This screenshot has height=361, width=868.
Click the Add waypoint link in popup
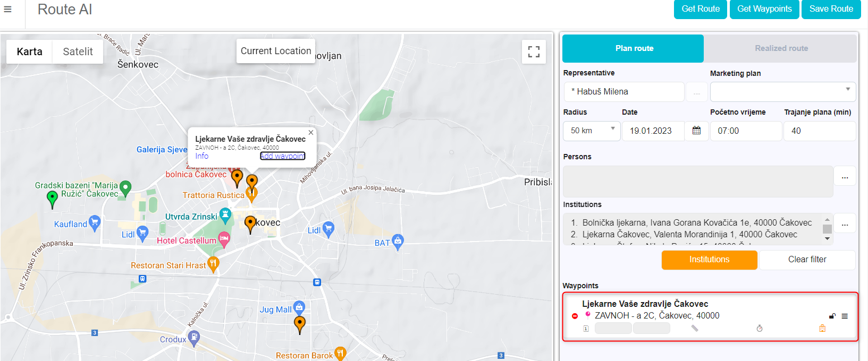[x=282, y=156]
